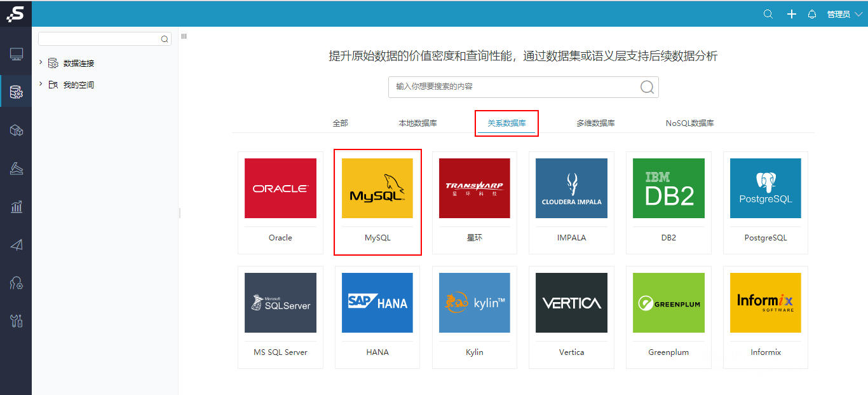The width and height of the screenshot is (868, 395).
Task: Switch to the 关系数据库 tab
Action: tap(506, 123)
